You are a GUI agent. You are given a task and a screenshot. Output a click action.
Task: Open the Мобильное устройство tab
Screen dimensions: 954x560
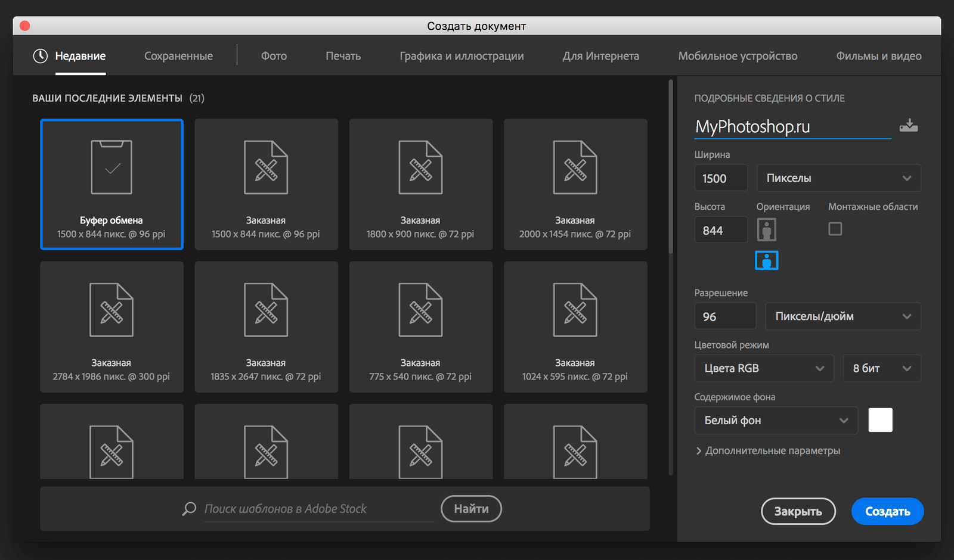[738, 56]
